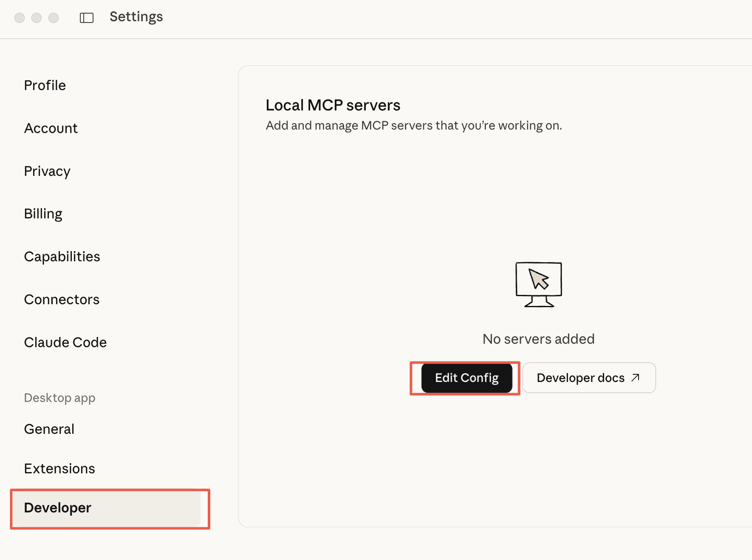The height and width of the screenshot is (560, 752).
Task: Click the Settings title text
Action: [x=136, y=17]
